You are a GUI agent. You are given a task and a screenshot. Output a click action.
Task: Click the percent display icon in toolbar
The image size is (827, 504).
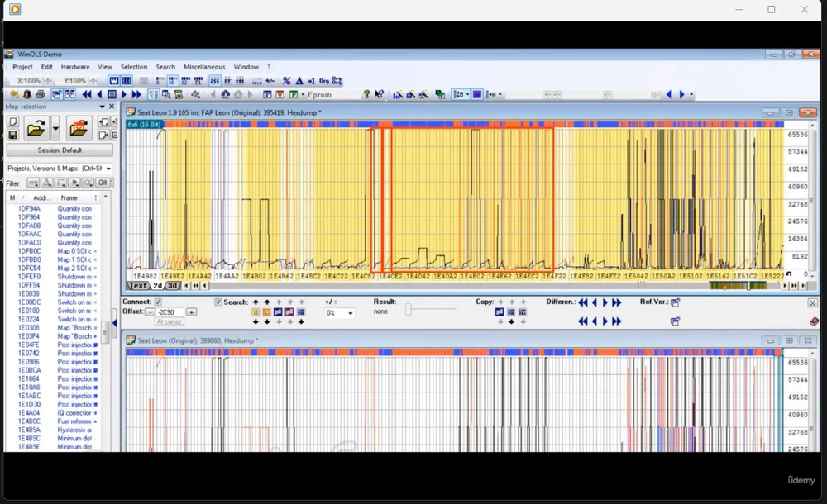[286, 81]
